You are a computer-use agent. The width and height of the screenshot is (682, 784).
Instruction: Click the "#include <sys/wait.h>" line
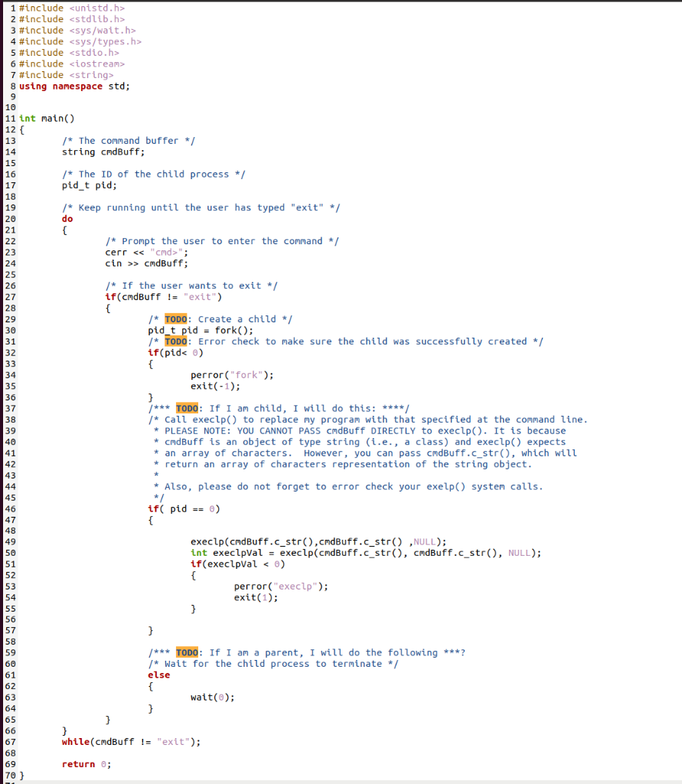coord(77,31)
